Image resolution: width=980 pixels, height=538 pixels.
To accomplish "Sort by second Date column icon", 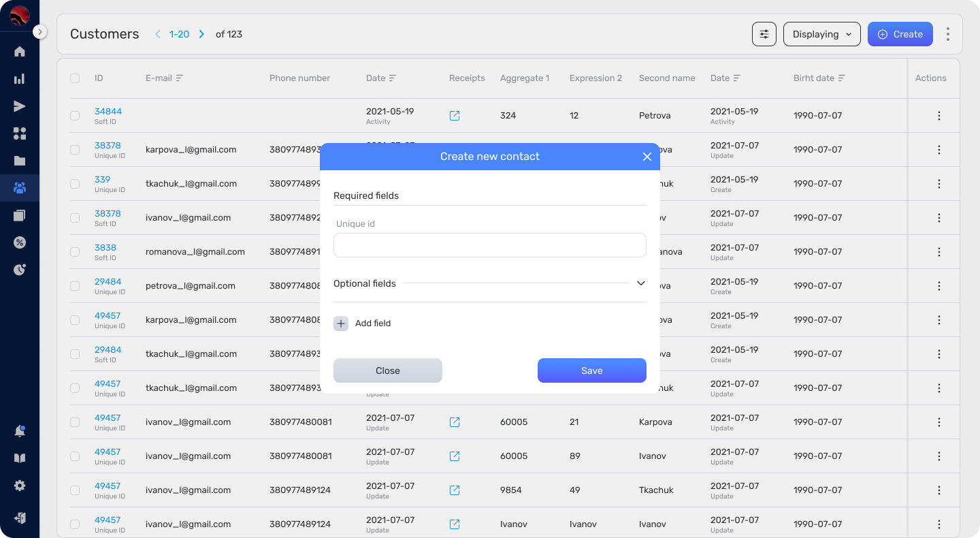I will [737, 78].
